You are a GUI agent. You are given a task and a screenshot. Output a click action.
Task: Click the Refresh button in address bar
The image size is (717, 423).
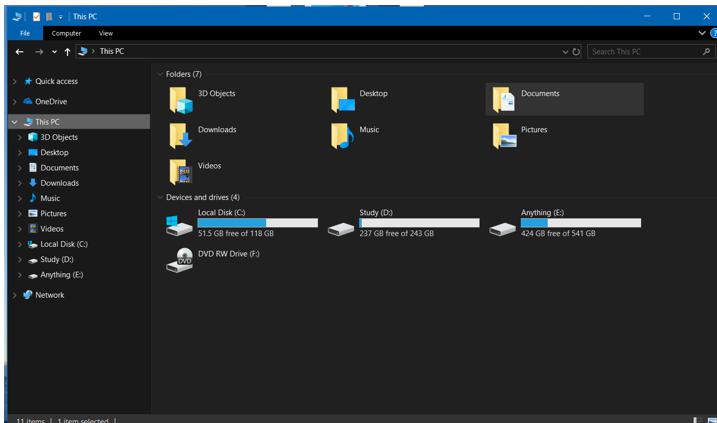click(x=576, y=51)
